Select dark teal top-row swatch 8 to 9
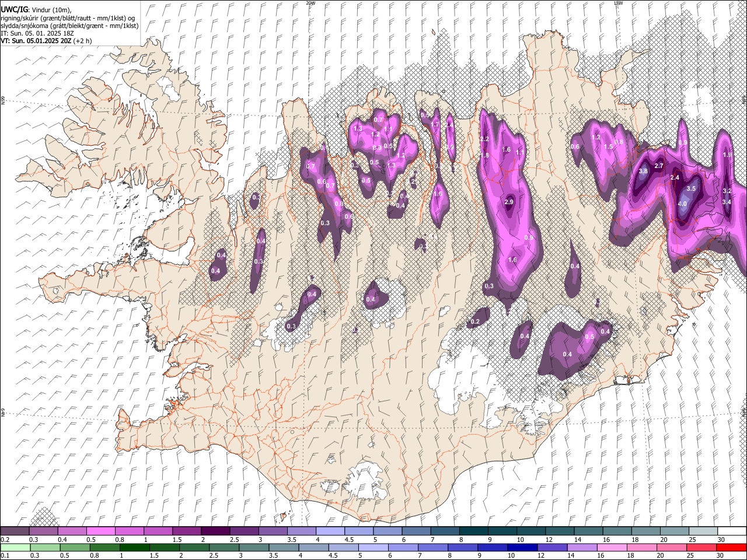The width and height of the screenshot is (747, 560). (473, 531)
